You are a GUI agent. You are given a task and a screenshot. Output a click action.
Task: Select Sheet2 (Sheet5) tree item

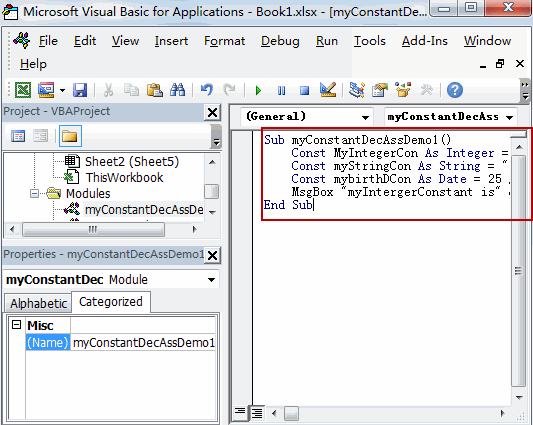click(132, 162)
